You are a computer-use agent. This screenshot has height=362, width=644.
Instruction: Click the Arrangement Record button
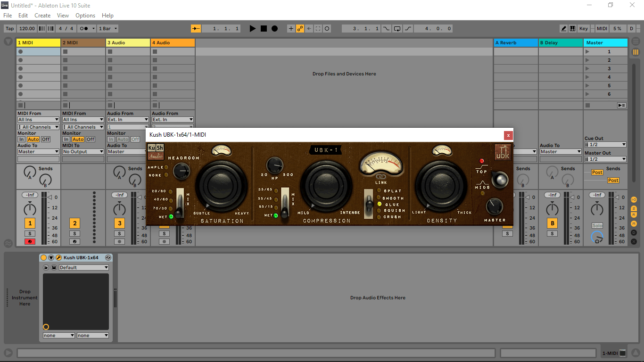[275, 29]
